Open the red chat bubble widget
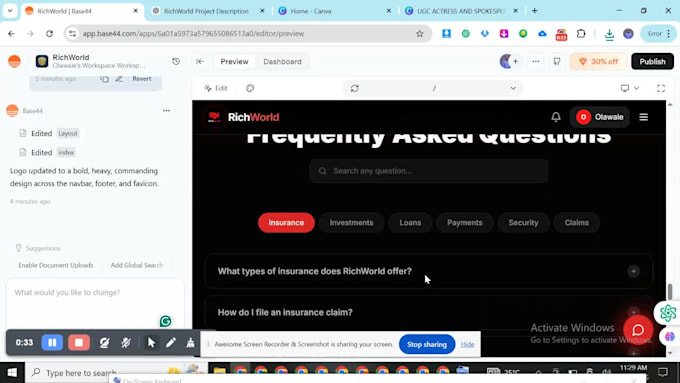This screenshot has height=383, width=680. tap(638, 330)
